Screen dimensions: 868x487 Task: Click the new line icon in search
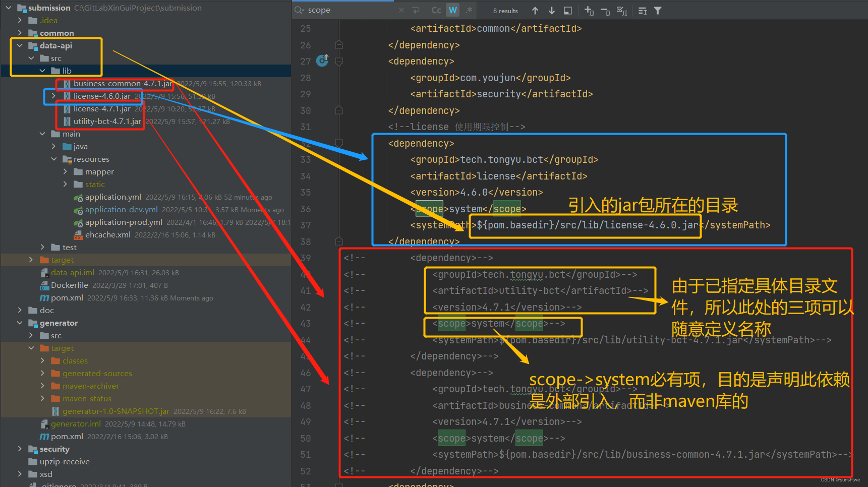(x=416, y=10)
